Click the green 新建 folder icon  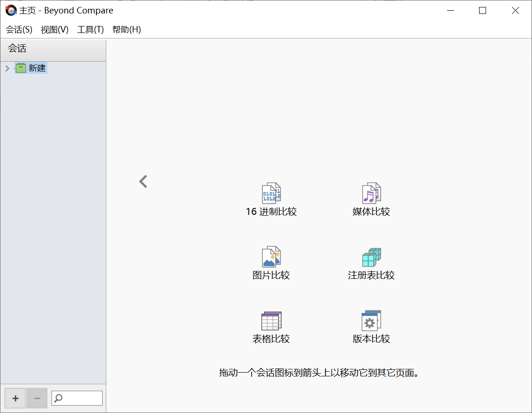click(x=21, y=68)
